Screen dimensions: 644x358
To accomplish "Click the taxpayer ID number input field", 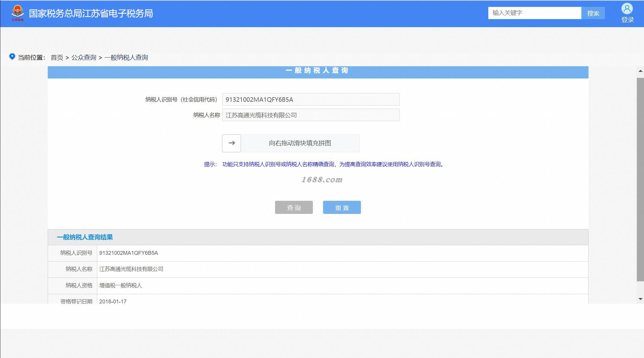I will click(311, 99).
